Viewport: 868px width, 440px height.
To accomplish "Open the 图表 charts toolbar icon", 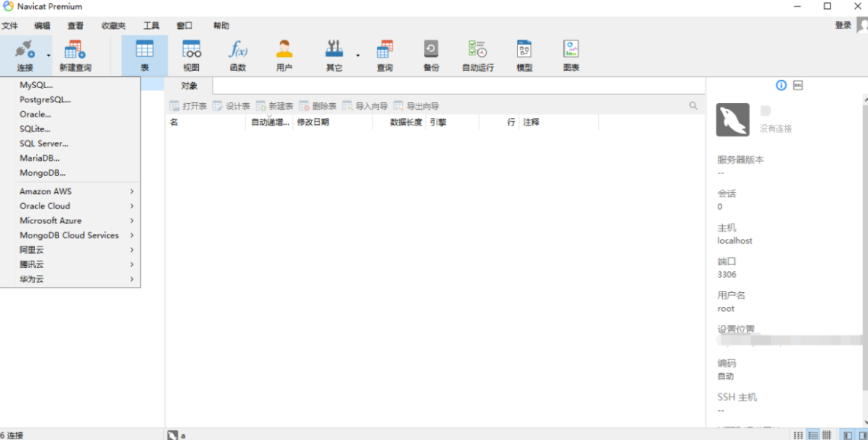I will pos(571,49).
